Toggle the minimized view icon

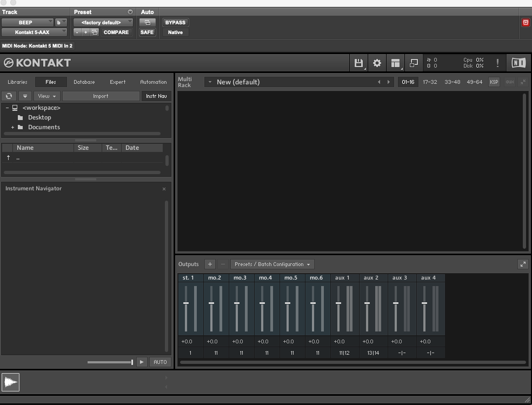(x=414, y=63)
